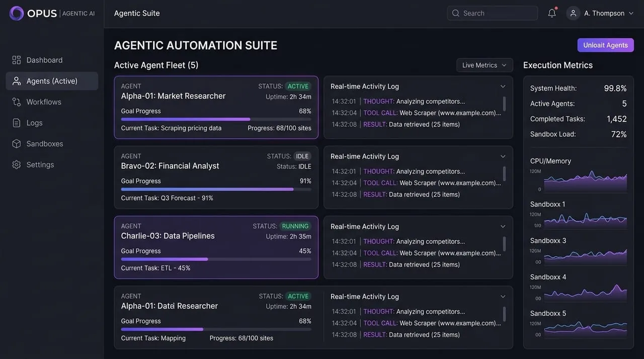Click the ACTIVE status badge on Market Researcher
This screenshot has height=359, width=644.
pos(298,86)
